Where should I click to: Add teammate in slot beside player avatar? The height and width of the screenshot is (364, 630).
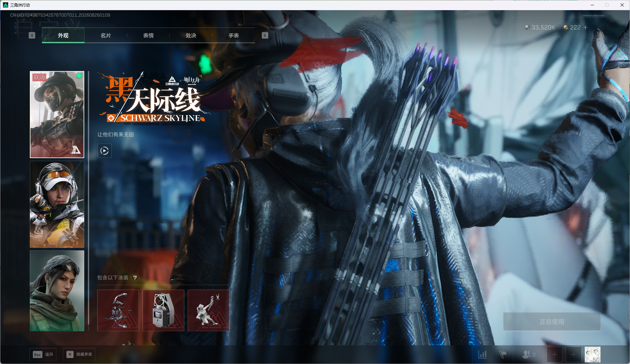(x=574, y=355)
